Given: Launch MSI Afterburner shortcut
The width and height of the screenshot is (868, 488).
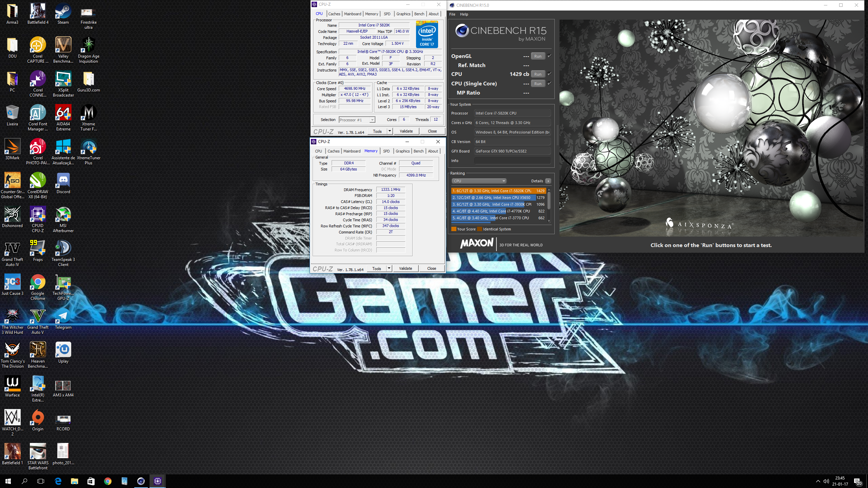Looking at the screenshot, I should pos(63,219).
